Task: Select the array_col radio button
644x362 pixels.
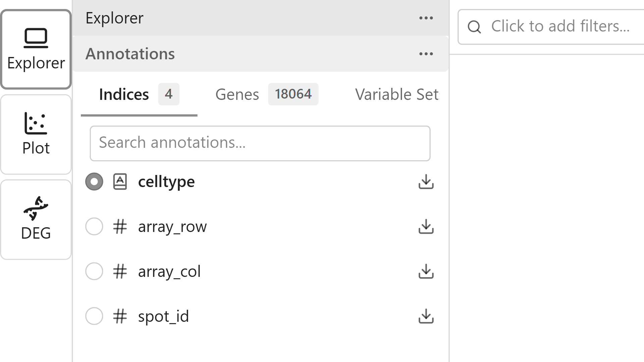Action: pos(94,271)
